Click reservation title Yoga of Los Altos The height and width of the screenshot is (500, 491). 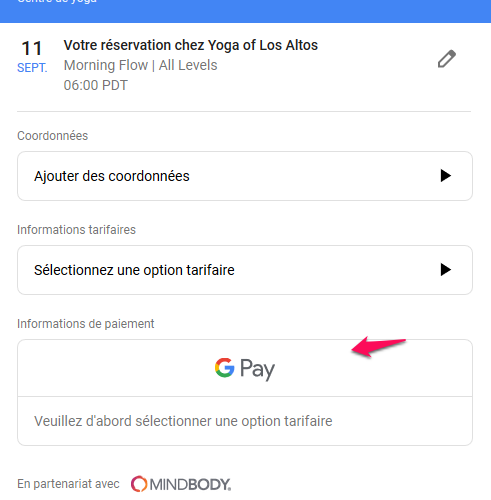(191, 45)
